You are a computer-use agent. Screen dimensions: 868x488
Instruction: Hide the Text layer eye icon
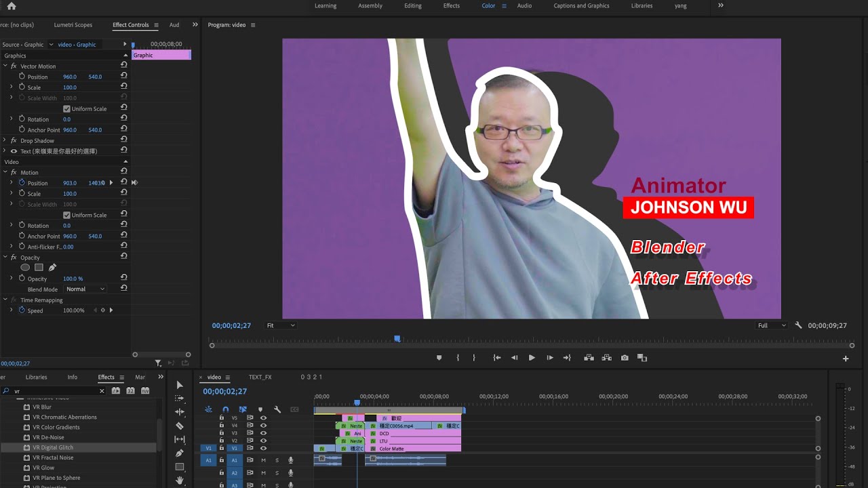tap(14, 151)
